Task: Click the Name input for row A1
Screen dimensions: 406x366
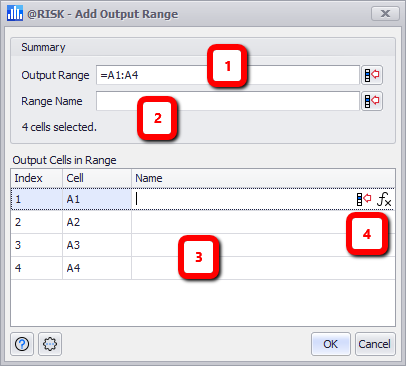Action: 244,199
